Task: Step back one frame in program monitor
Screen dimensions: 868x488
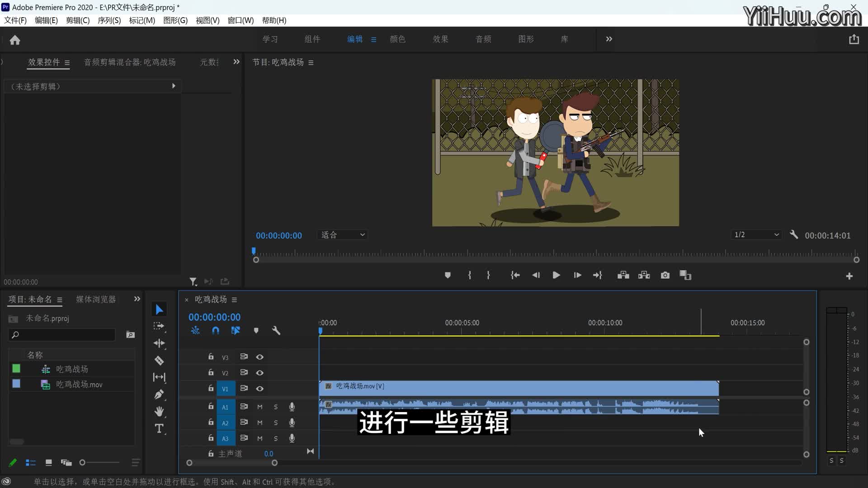Action: [536, 275]
